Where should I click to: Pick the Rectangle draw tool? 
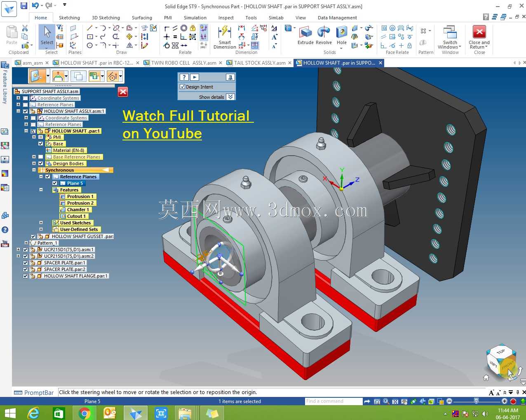click(89, 37)
